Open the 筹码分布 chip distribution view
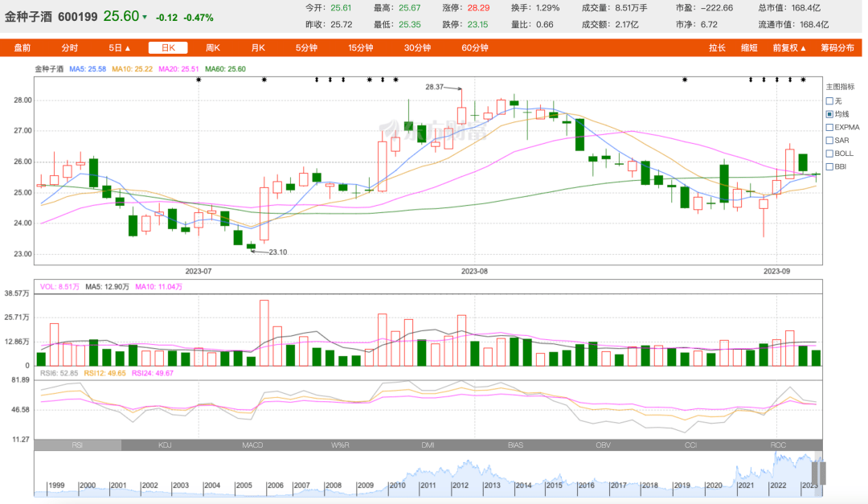Viewport: 868px width, 504px height. click(837, 47)
